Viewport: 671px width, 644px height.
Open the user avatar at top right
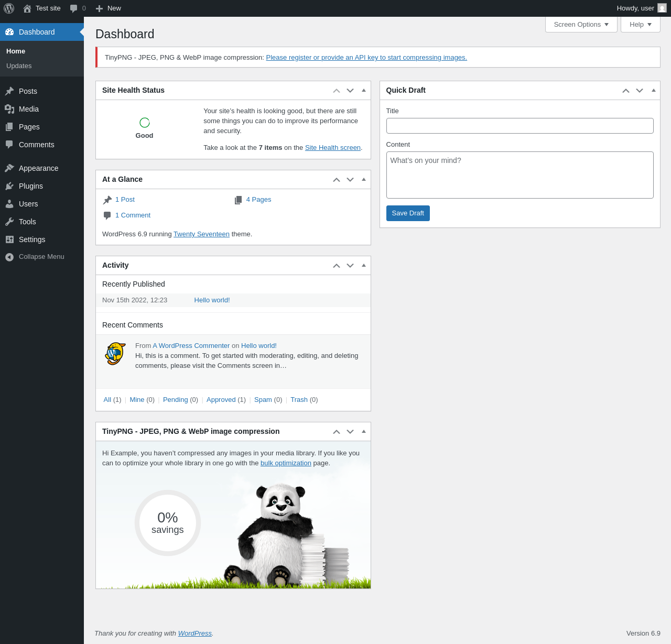pos(662,8)
